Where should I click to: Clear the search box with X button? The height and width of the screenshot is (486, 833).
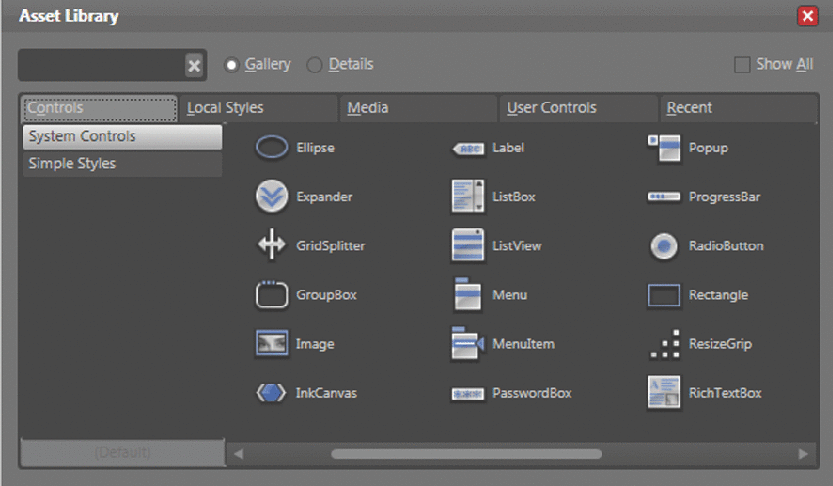click(x=194, y=66)
